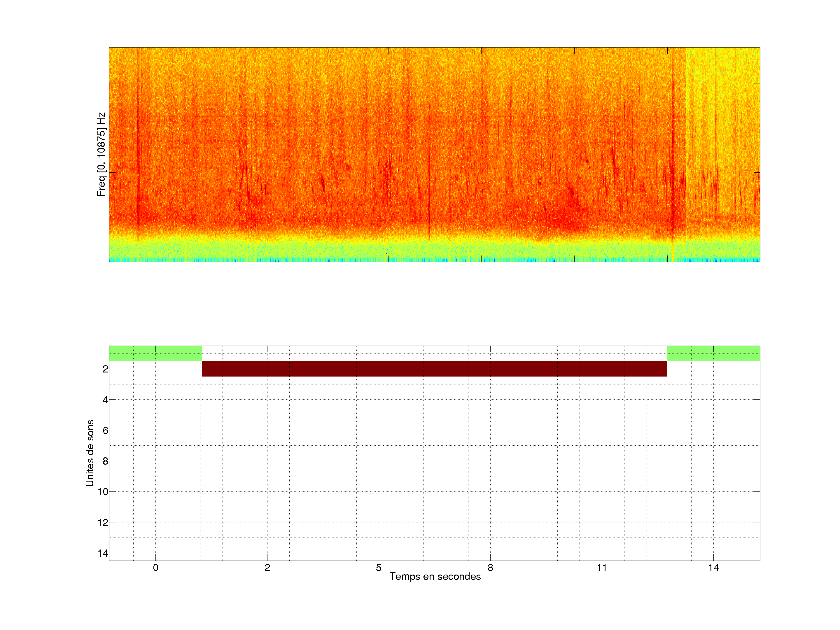Click y-axis tick label 8
840x630 pixels.
[x=105, y=461]
